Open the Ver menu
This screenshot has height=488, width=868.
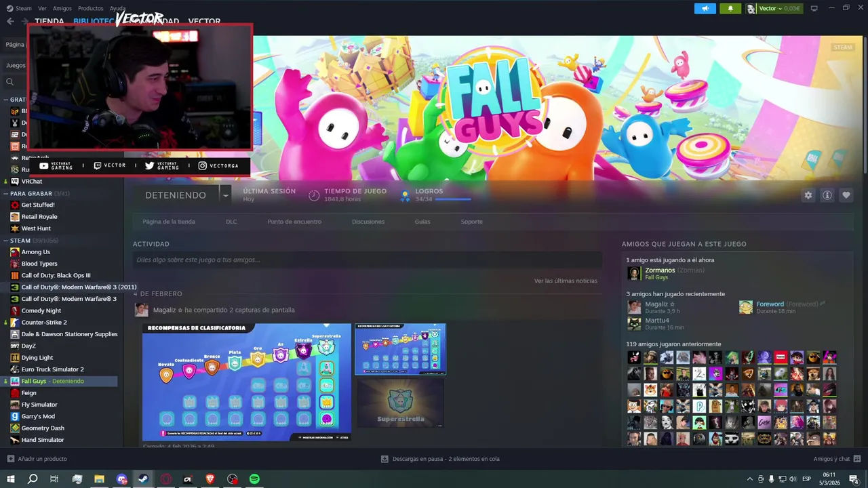42,8
